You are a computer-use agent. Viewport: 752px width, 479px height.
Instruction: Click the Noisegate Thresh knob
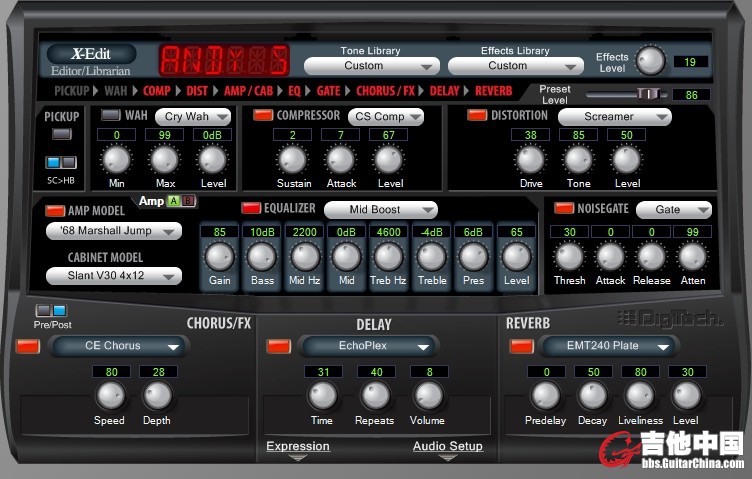coord(569,257)
